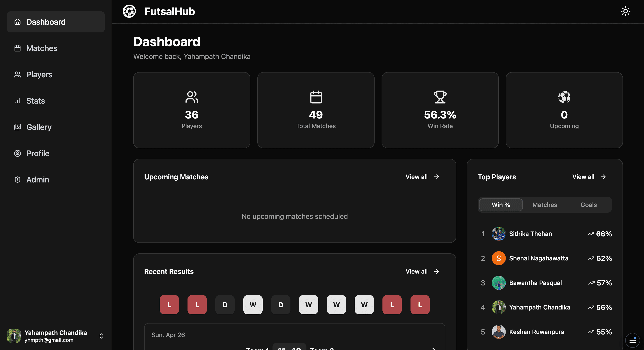Screen dimensions: 644x350
Task: Switch to the Goals tab
Action: pos(589,205)
